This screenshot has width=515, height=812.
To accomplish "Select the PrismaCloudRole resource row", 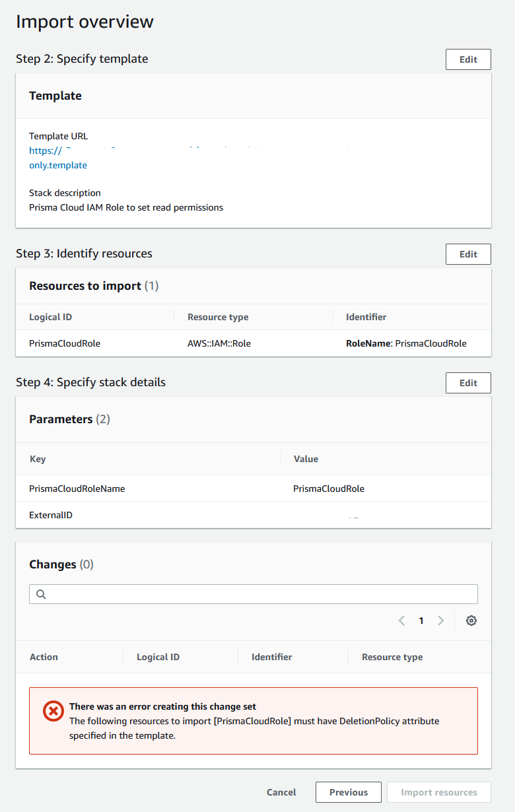I will (65, 343).
